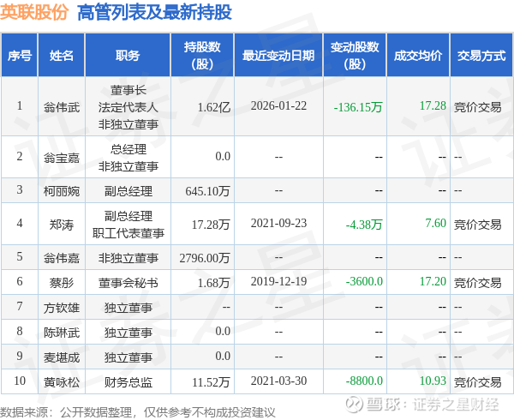Click the name 翁伟嘉
Screen dimensions: 514x420
pos(62,258)
